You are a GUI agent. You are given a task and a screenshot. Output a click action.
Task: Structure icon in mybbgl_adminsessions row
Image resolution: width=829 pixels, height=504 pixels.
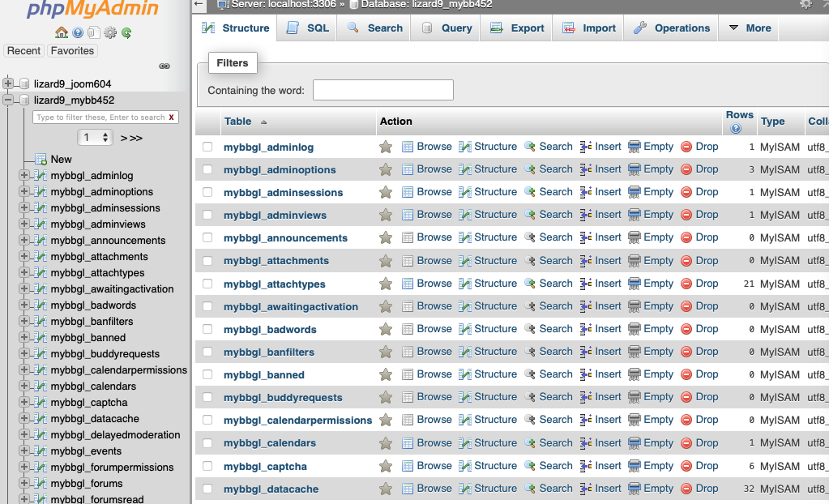point(464,192)
